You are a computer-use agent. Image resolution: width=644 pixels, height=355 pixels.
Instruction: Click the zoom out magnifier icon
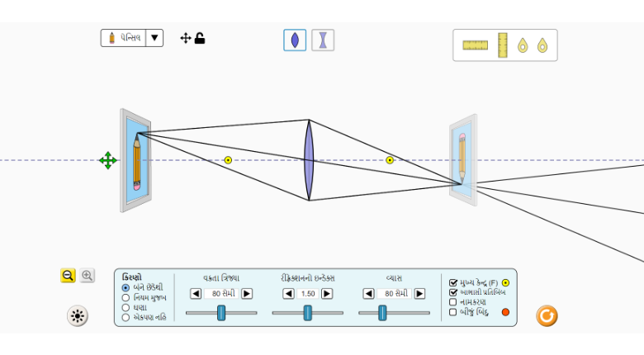[68, 276]
